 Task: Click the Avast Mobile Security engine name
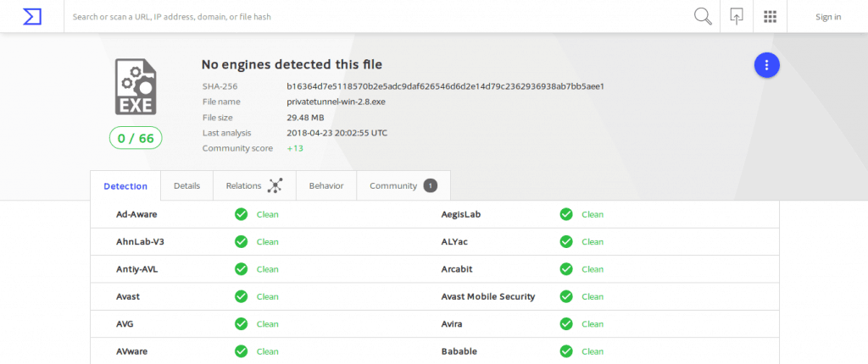(x=488, y=296)
